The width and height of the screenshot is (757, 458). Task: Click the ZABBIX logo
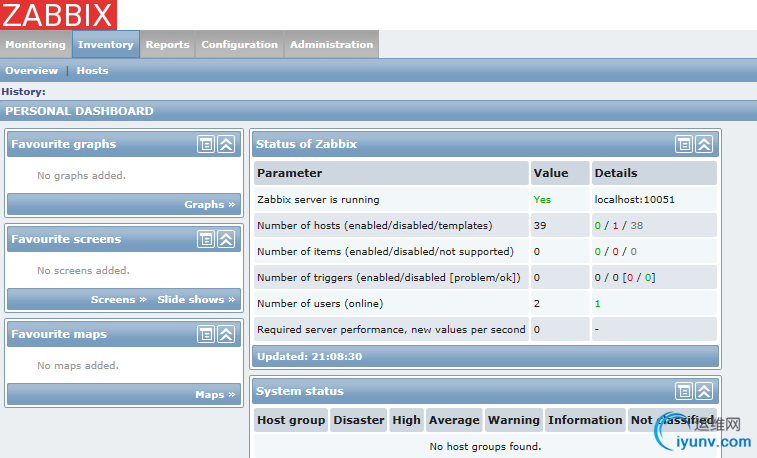pos(58,14)
